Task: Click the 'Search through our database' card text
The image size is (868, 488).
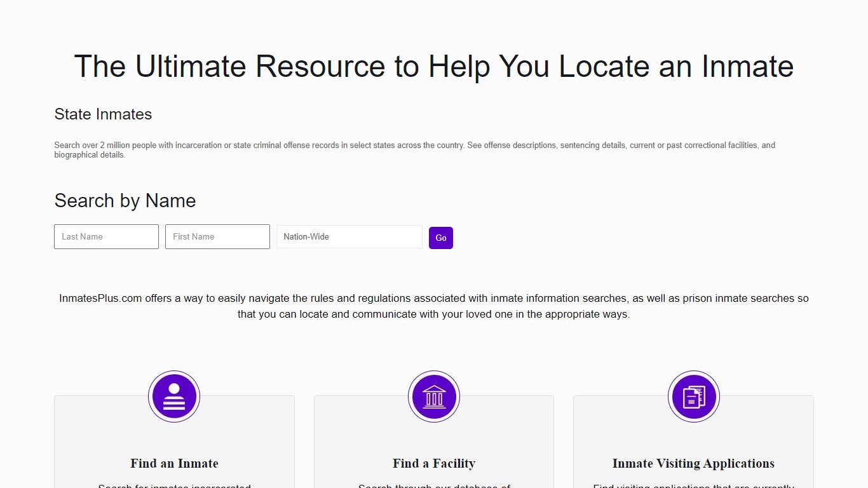Action: click(434, 485)
